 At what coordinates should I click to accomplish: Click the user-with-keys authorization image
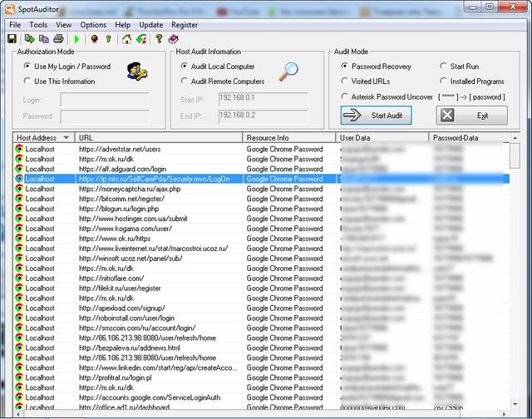click(x=136, y=71)
